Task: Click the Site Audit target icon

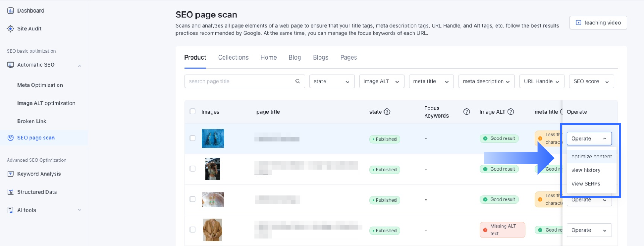Action: (x=11, y=28)
